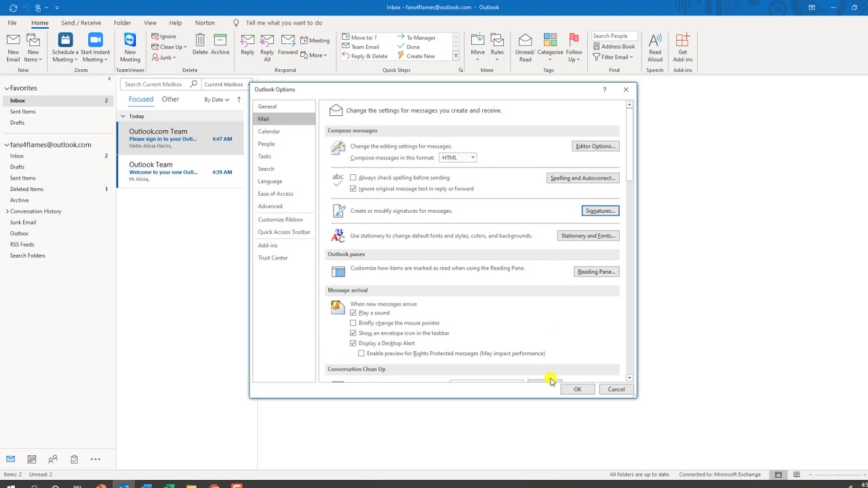Click the Outlook Options help question mark

pos(604,89)
